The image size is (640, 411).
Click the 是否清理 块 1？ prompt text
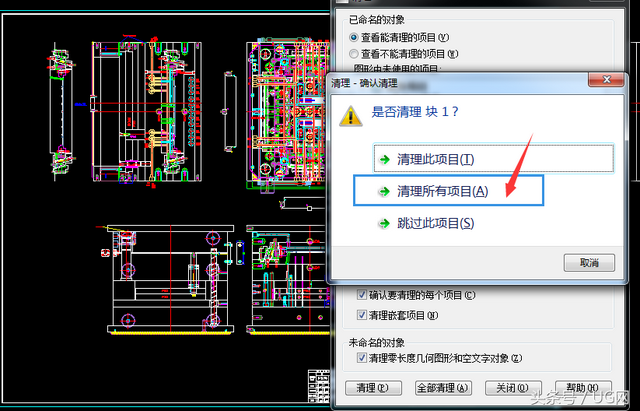tap(415, 111)
